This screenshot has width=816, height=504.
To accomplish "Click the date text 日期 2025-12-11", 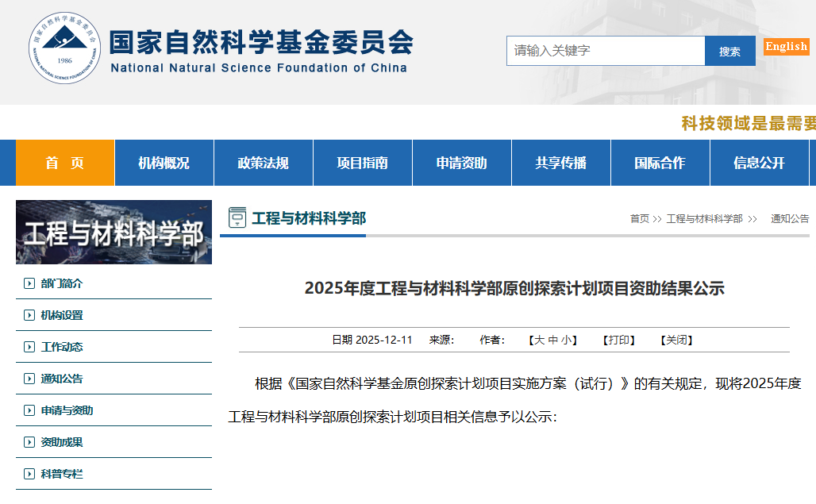I will coord(372,340).
